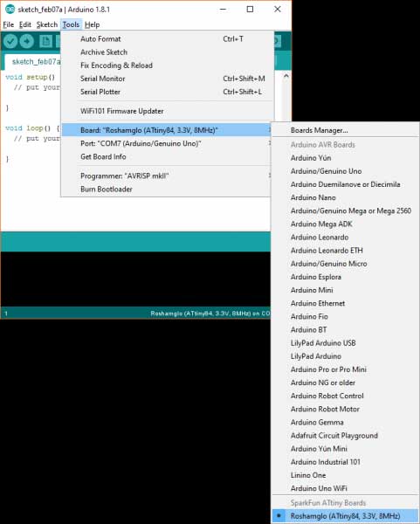The image size is (420, 524).
Task: Select the Roshamglo ATtiny84 board radio option
Action: click(346, 515)
